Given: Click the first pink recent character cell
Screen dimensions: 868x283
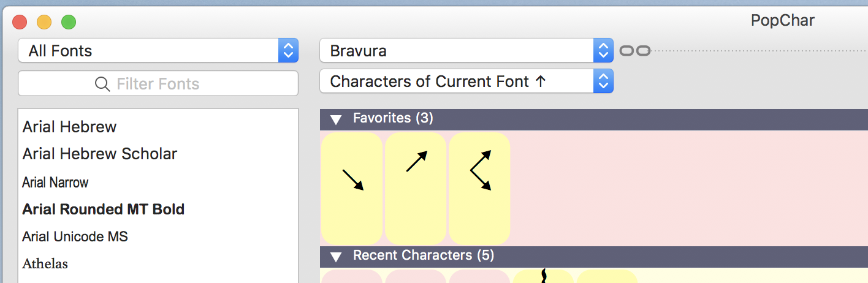Looking at the screenshot, I should click(352, 277).
